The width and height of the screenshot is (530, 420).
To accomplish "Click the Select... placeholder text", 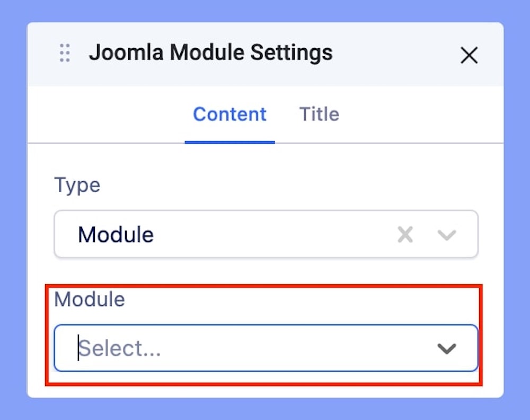I will click(120, 349).
